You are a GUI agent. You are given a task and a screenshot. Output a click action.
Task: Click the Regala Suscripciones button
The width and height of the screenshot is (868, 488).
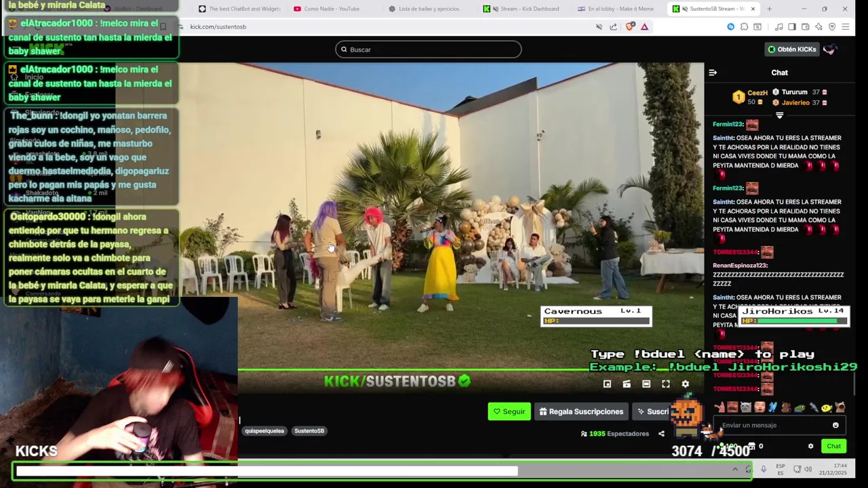pyautogui.click(x=581, y=411)
